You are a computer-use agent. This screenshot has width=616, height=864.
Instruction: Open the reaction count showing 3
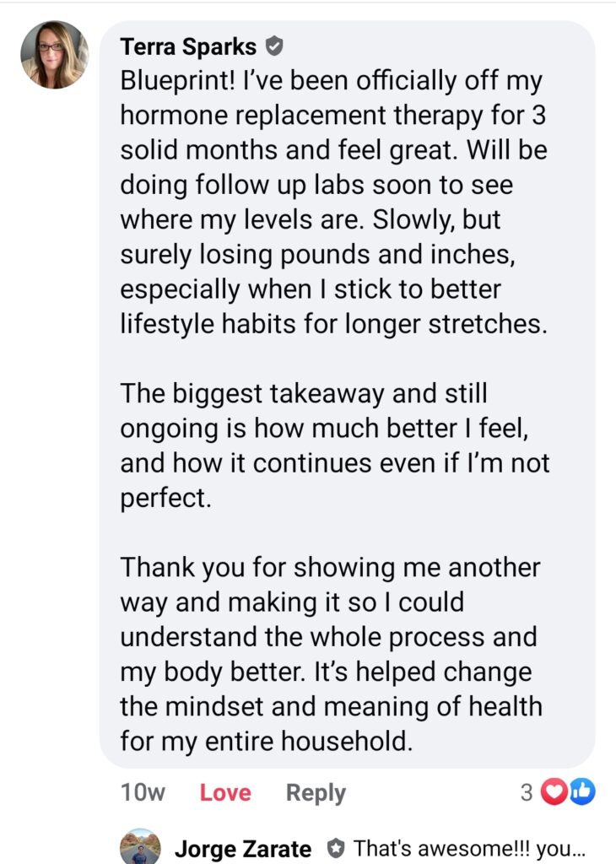(x=527, y=792)
